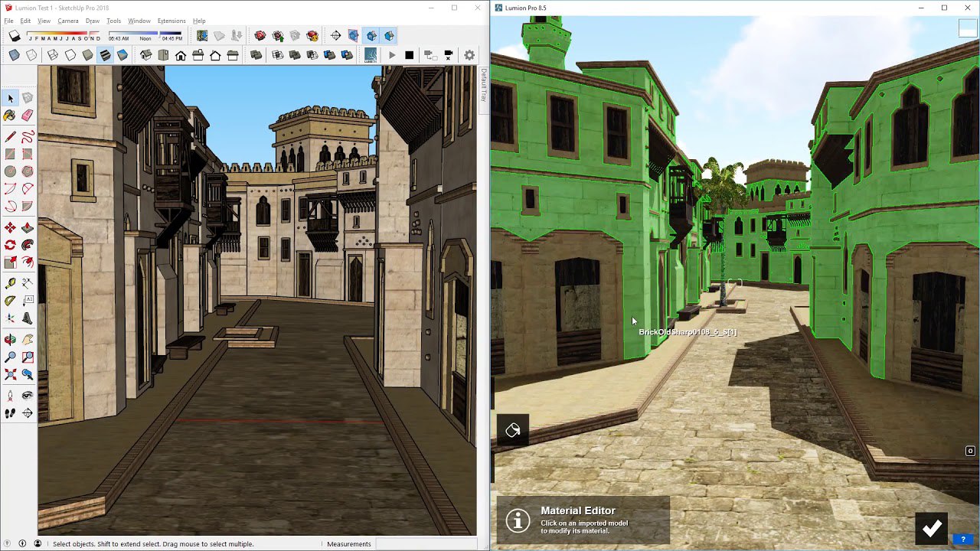
Task: Switch to Iso standard view house icon
Action: pyautogui.click(x=145, y=55)
